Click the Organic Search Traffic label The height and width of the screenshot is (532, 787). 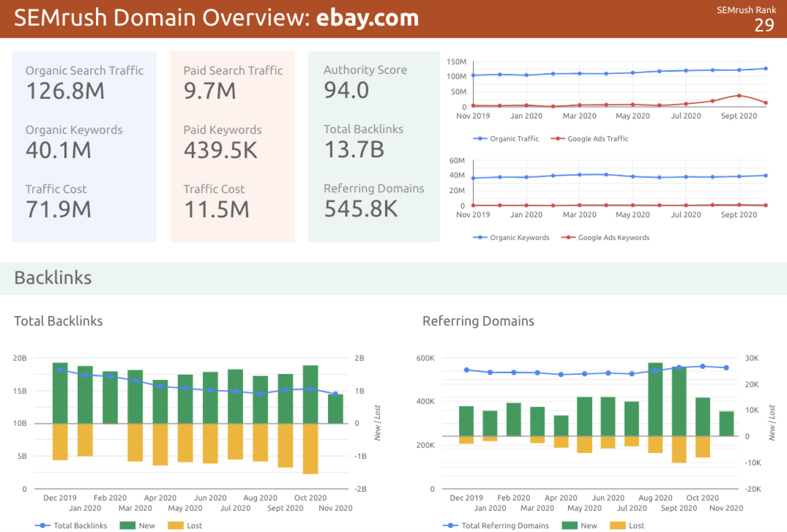(85, 71)
